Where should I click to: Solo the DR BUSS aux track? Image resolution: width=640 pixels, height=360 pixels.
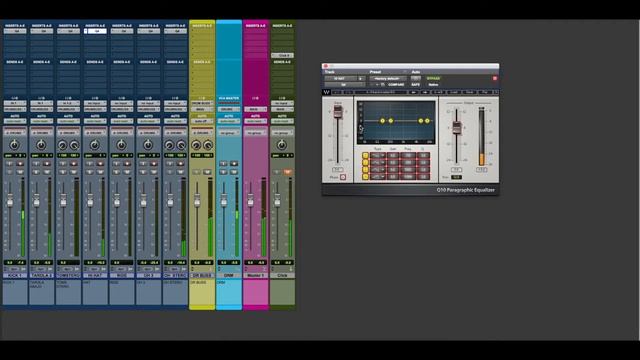(x=196, y=172)
